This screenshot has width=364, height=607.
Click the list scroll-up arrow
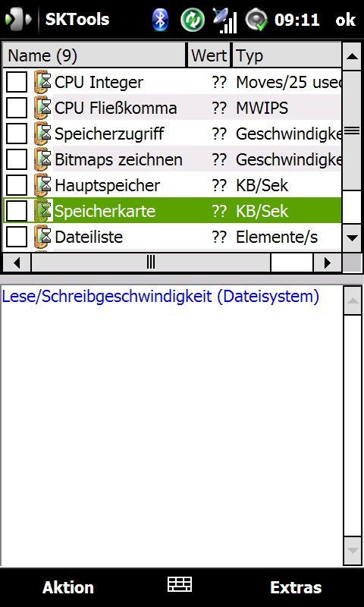click(352, 56)
